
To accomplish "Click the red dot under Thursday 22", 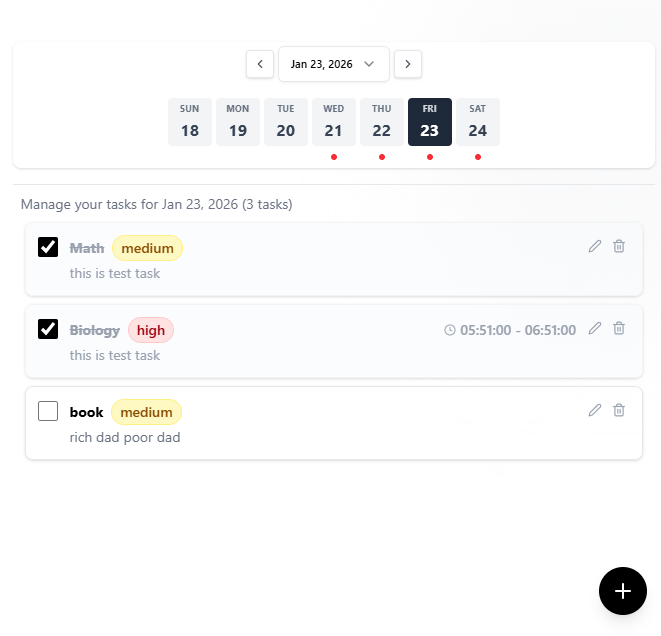I will coord(382,157).
